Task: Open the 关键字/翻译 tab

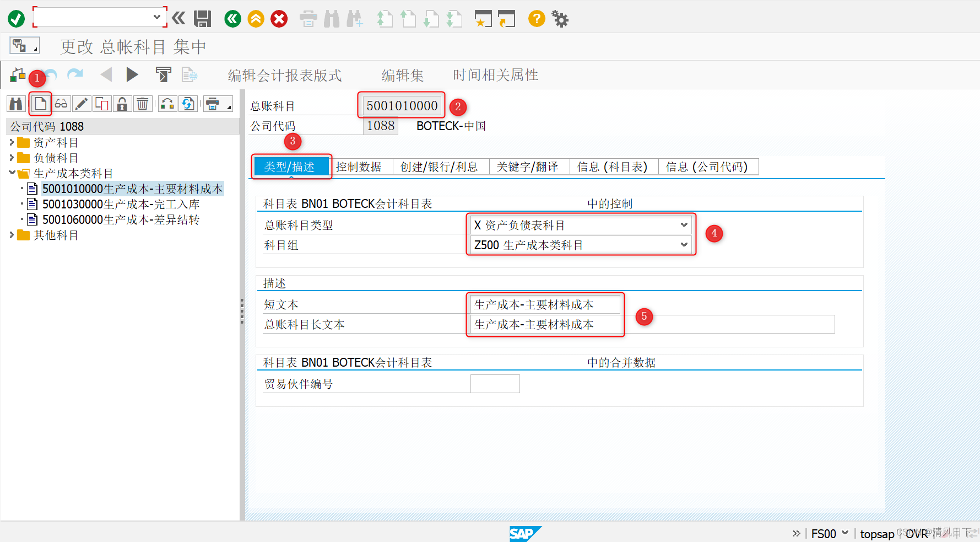Action: (528, 167)
